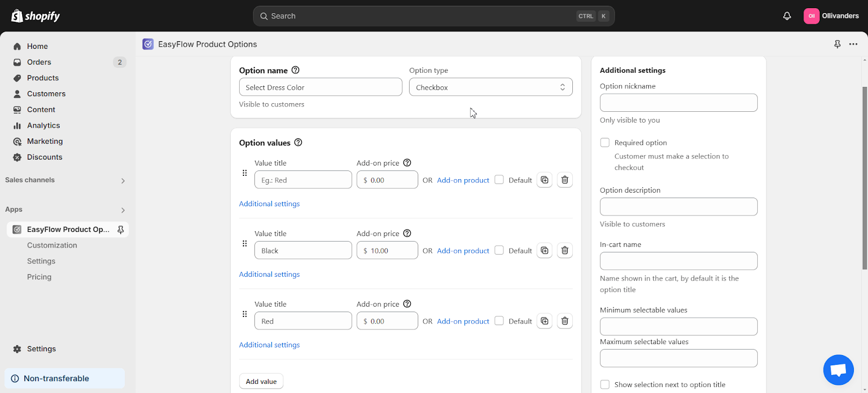The image size is (868, 393).
Task: Unpin EasyFlow app in sidebar
Action: (x=120, y=230)
